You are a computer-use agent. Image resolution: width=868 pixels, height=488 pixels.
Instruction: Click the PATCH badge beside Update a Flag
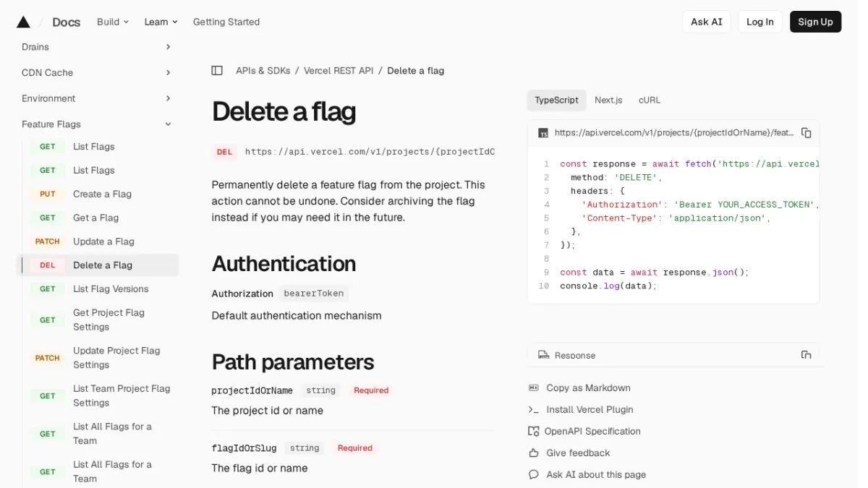(x=48, y=242)
